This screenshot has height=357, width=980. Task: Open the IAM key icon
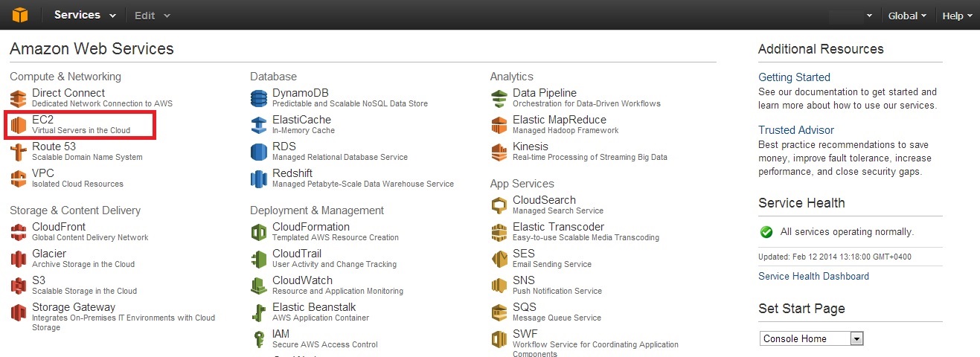[258, 339]
